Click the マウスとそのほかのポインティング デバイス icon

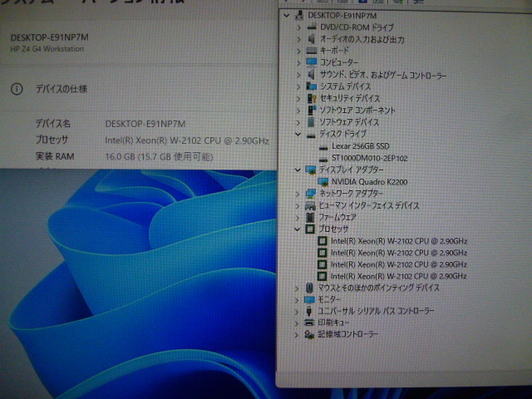click(309, 288)
